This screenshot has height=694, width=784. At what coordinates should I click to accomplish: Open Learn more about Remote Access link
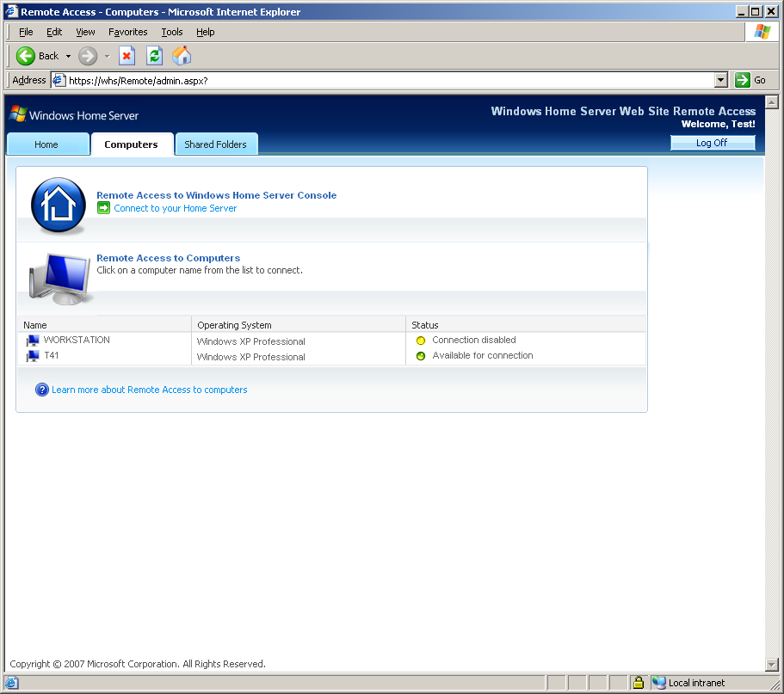point(150,390)
